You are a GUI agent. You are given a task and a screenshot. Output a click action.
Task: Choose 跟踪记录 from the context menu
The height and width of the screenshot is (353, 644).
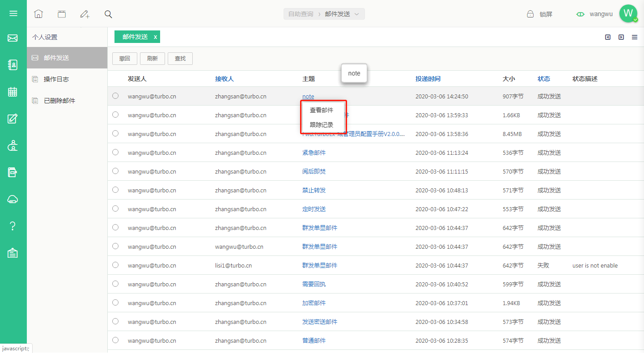click(322, 125)
